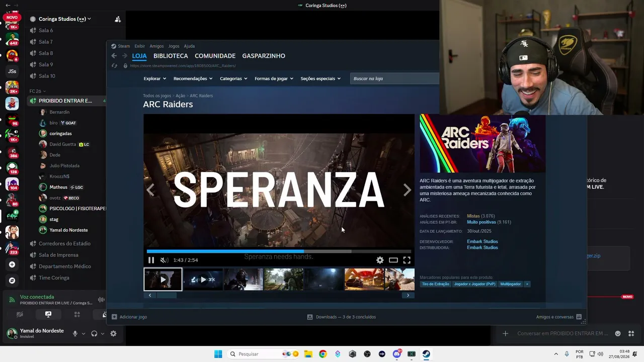Collapse the FC 26 category
This screenshot has width=644, height=362.
point(37,91)
